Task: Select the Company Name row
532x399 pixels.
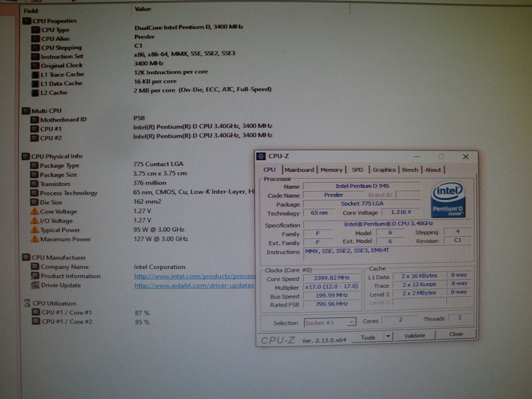Action: (x=108, y=267)
